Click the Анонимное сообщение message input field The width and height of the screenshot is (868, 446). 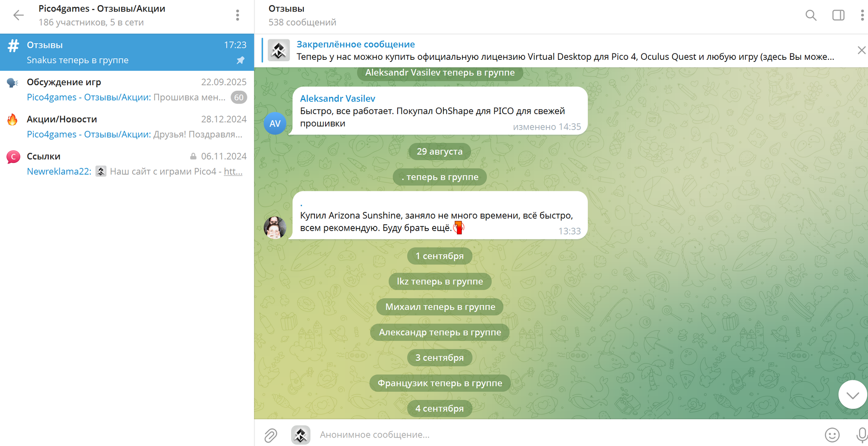tap(551, 435)
